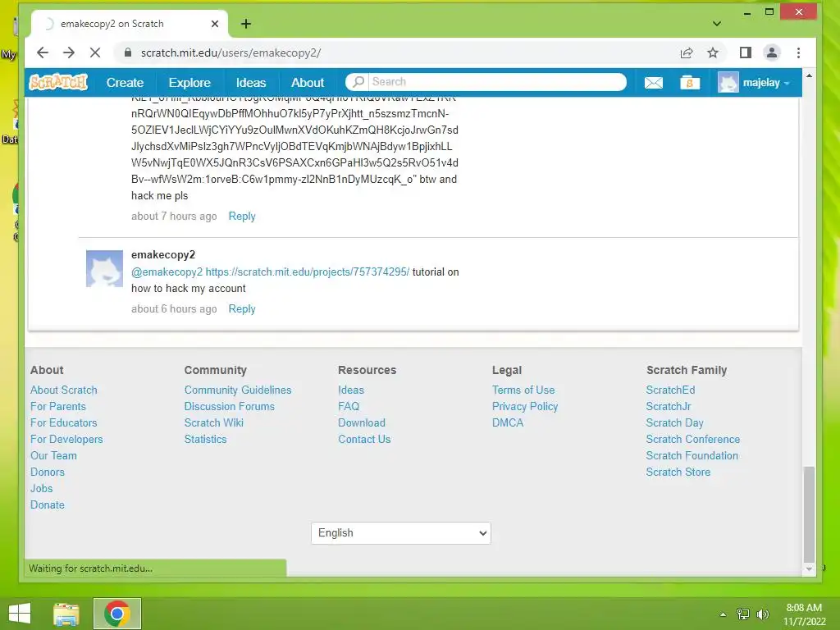This screenshot has width=840, height=630.
Task: Reply to the 7 hours ago comment
Action: pos(242,216)
